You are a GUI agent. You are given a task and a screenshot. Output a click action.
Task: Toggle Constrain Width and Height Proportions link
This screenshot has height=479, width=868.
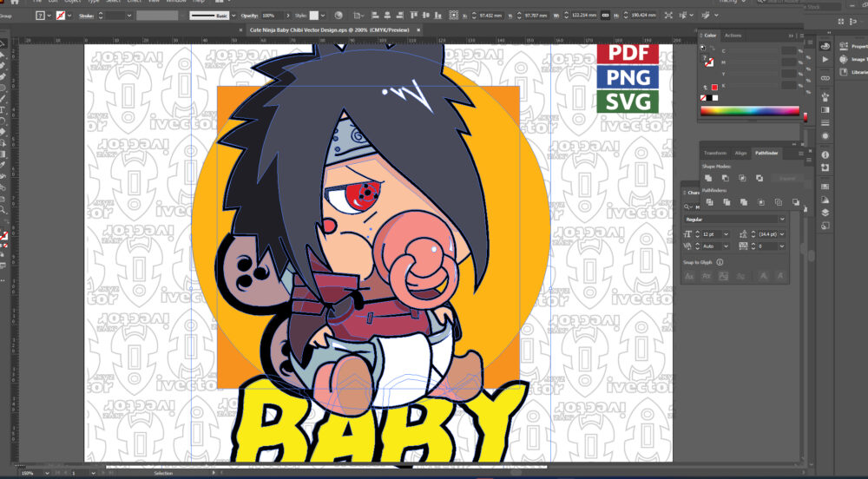coord(605,16)
